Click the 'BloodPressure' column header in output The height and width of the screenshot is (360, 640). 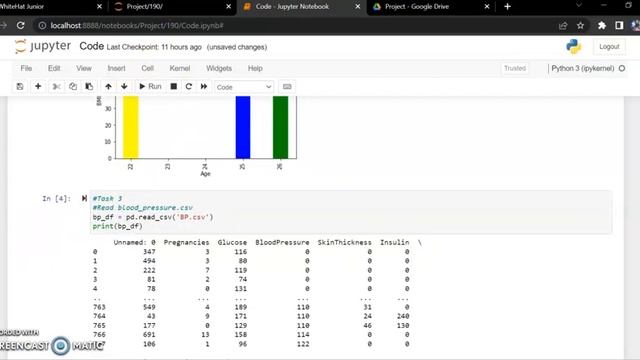pyautogui.click(x=282, y=242)
